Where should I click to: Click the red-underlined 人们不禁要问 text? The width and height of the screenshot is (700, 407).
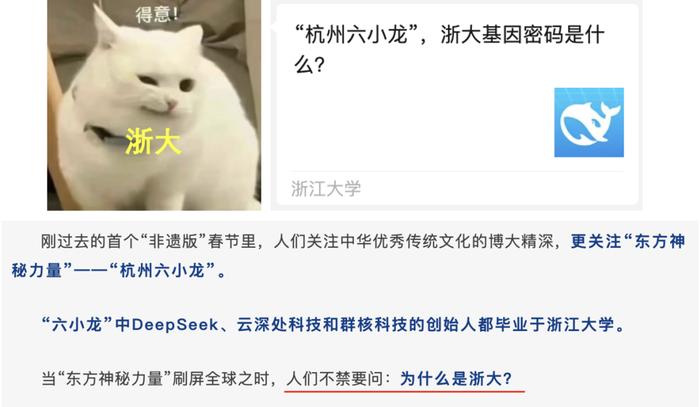coord(334,379)
